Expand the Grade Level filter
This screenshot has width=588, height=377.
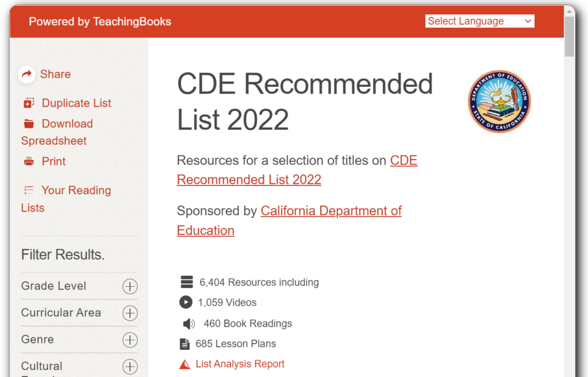click(130, 286)
